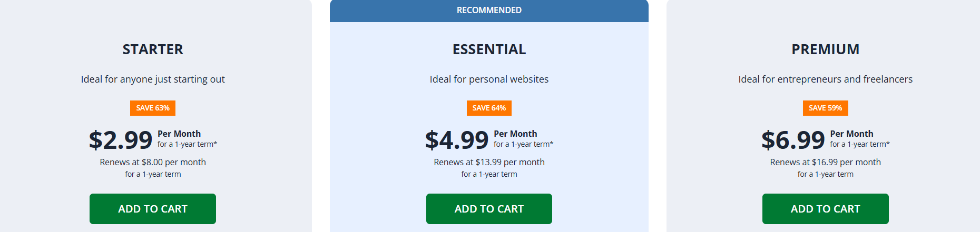Click the ESSENTIAL plan heading
980x232 pixels.
point(489,49)
